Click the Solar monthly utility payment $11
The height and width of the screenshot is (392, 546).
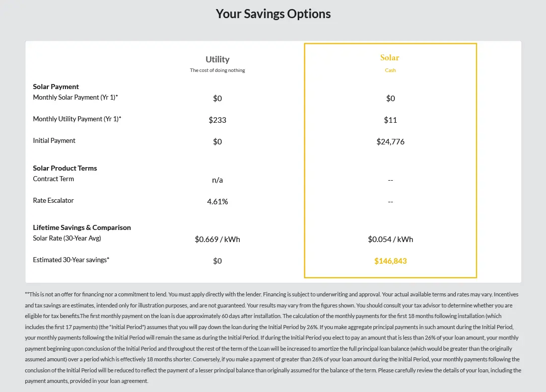tap(390, 120)
